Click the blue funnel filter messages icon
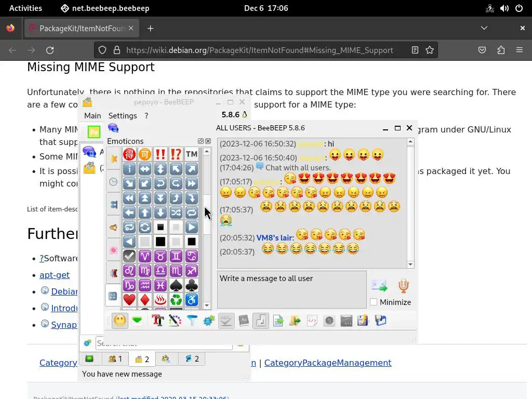Screen dimensions: 532x399 [x=192, y=321]
